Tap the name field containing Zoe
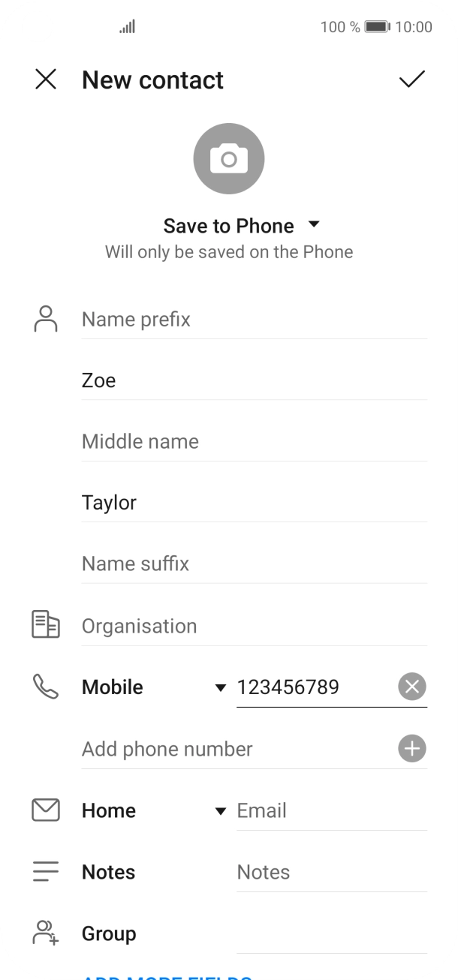 pos(225,380)
